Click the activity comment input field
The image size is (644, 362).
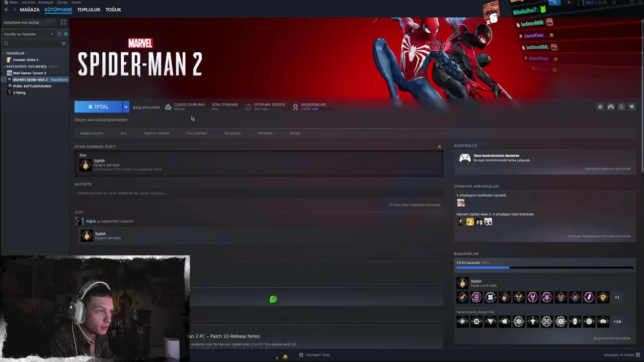(x=259, y=193)
